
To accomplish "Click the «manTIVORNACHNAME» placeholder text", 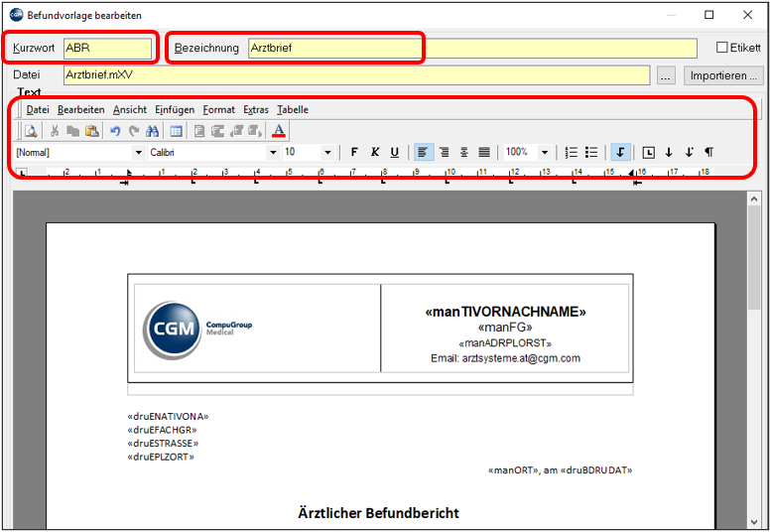I will 506,312.
